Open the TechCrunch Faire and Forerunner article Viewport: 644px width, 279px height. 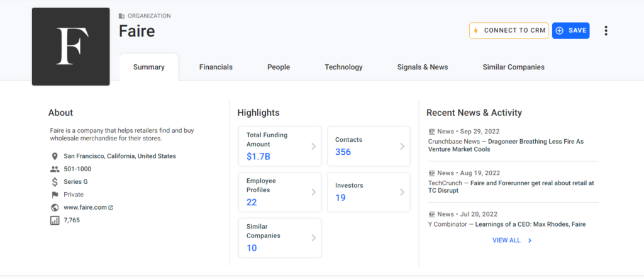pyautogui.click(x=511, y=187)
